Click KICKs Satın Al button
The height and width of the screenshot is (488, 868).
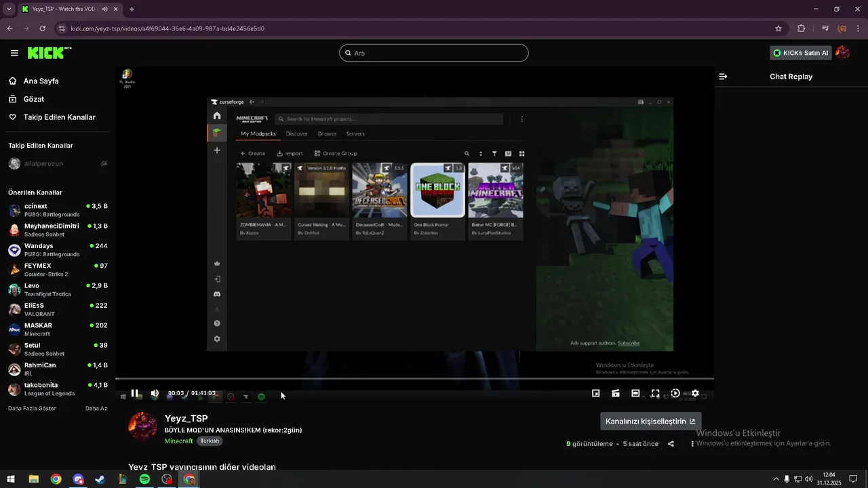click(x=801, y=53)
